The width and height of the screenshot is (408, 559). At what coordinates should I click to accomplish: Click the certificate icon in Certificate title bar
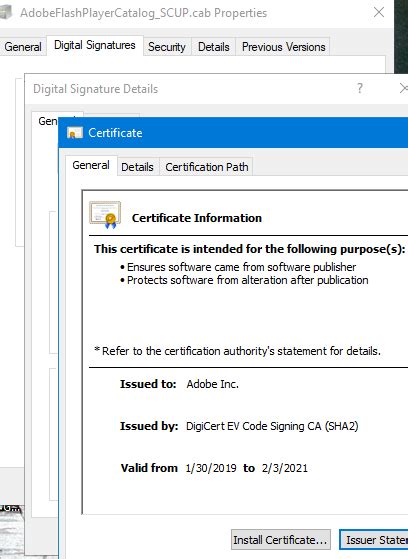coord(75,133)
